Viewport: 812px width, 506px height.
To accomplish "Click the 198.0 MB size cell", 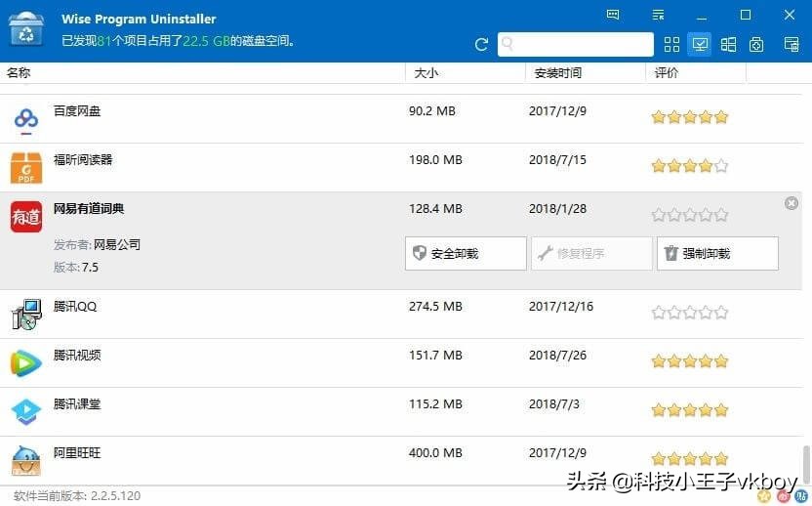I will [x=435, y=159].
